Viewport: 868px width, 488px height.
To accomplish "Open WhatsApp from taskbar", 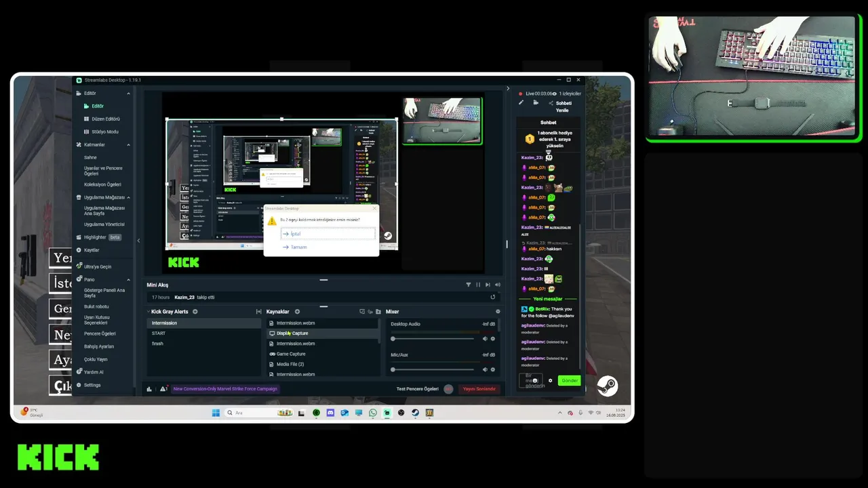I will click(x=373, y=413).
